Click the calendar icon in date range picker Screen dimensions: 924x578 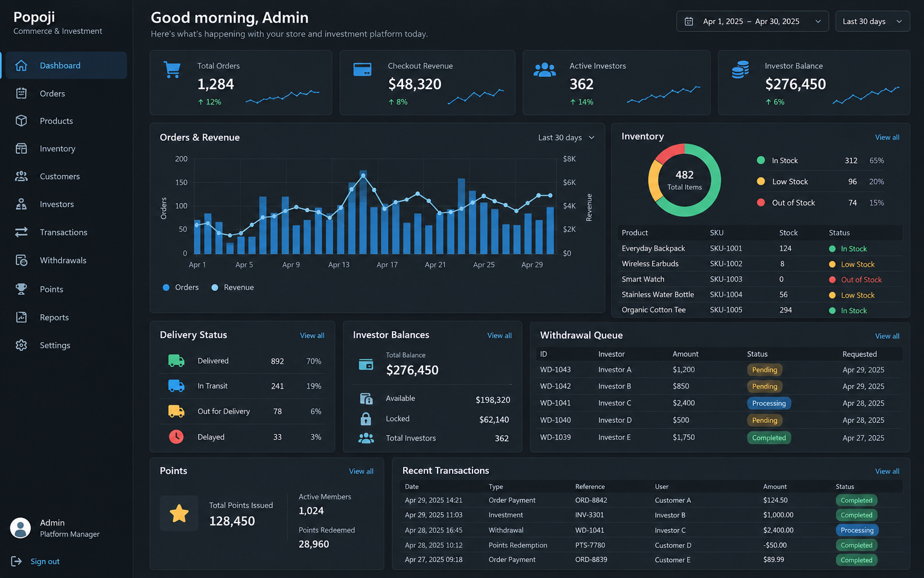point(689,22)
